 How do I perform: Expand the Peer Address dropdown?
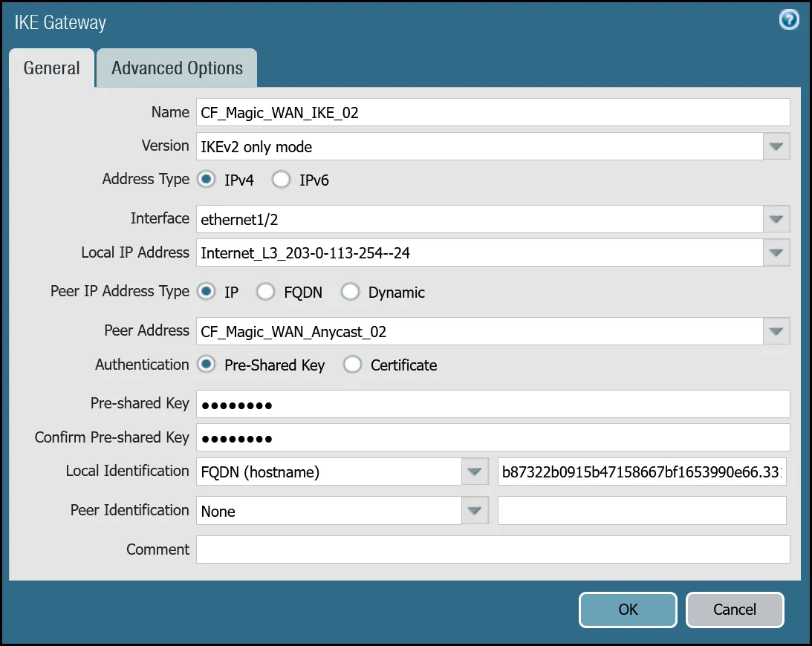click(x=776, y=331)
